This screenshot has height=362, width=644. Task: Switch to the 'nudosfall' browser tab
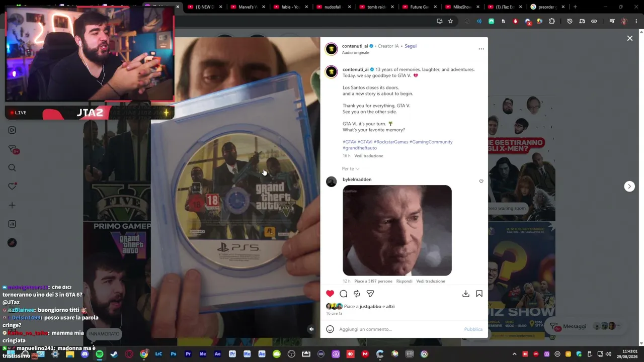point(333,7)
